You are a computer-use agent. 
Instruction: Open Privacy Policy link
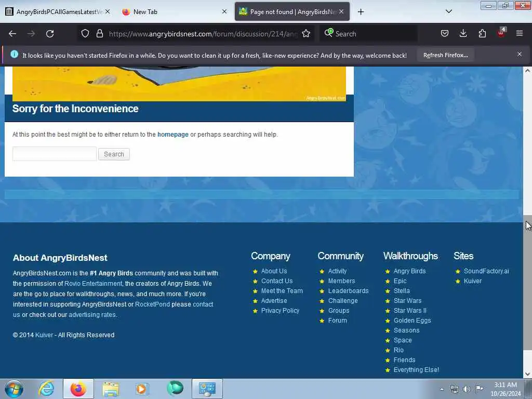pos(280,311)
